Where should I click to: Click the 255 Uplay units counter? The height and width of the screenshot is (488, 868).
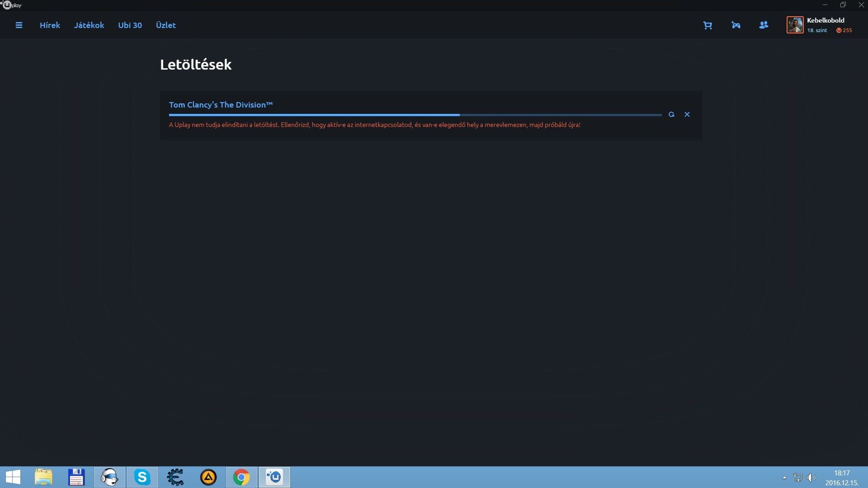[844, 30]
